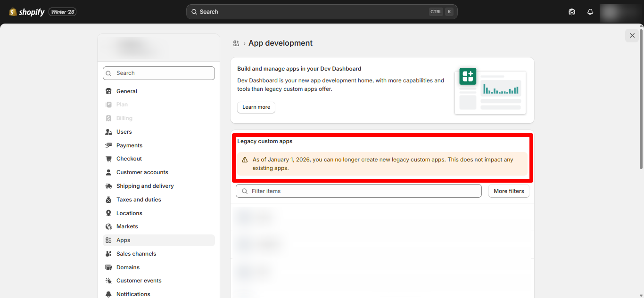The width and height of the screenshot is (644, 298).
Task: Activate the top Search bar
Action: click(322, 11)
